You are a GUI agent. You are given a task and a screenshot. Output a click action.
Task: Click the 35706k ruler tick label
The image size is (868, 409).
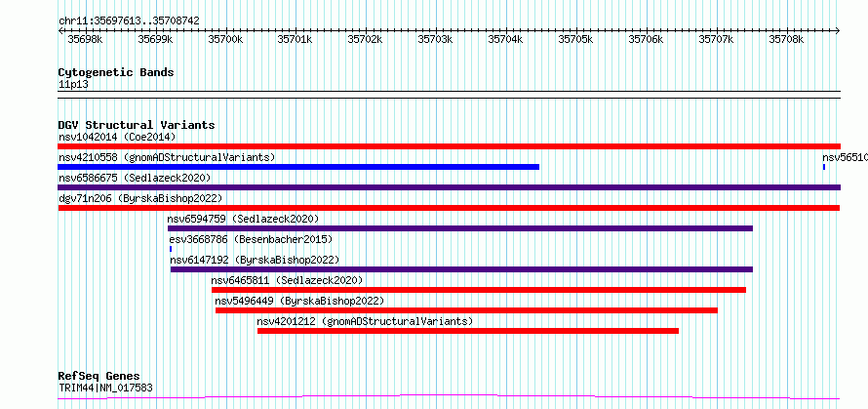(648, 39)
